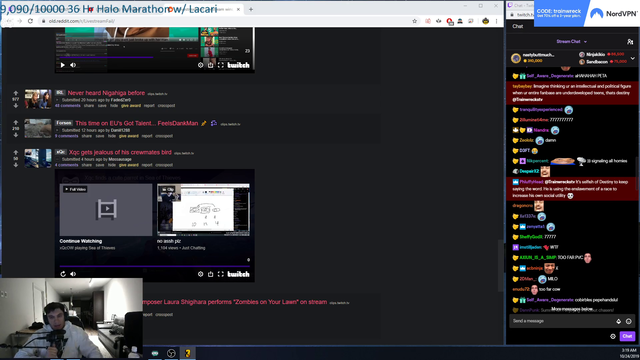Expand the gift leaderboard chevron
This screenshot has height=360, width=640.
coord(633,58)
